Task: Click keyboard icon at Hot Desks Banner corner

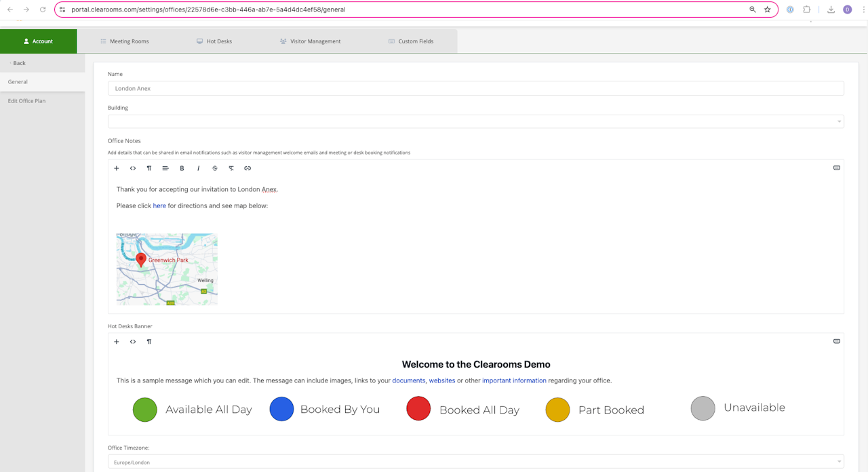Action: click(x=837, y=341)
